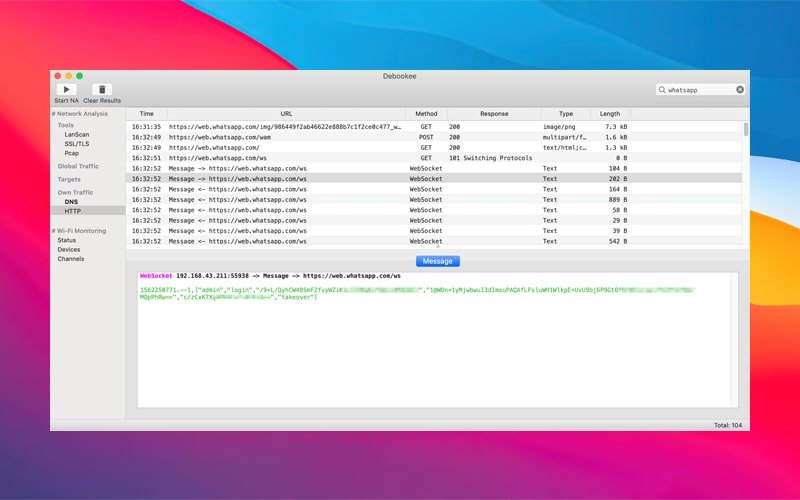Click inside the whatsapp search field
The image size is (800, 500).
(700, 90)
